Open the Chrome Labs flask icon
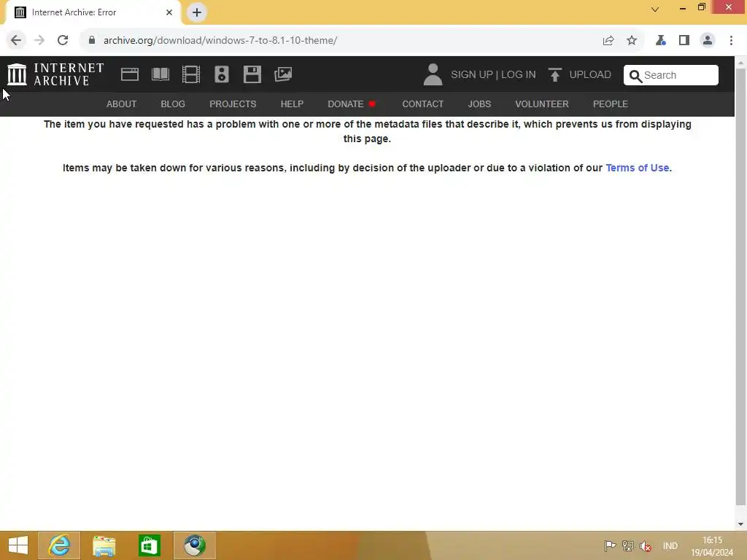The image size is (747, 560). point(661,41)
